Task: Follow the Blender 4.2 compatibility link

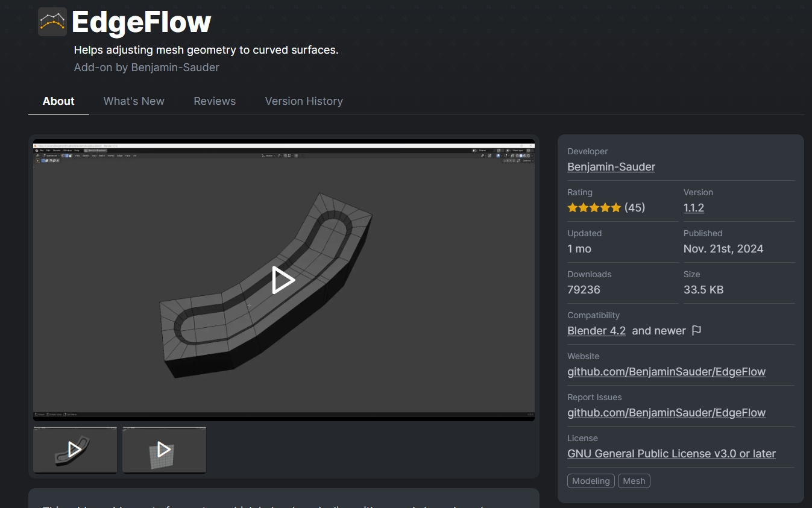Action: pos(596,331)
